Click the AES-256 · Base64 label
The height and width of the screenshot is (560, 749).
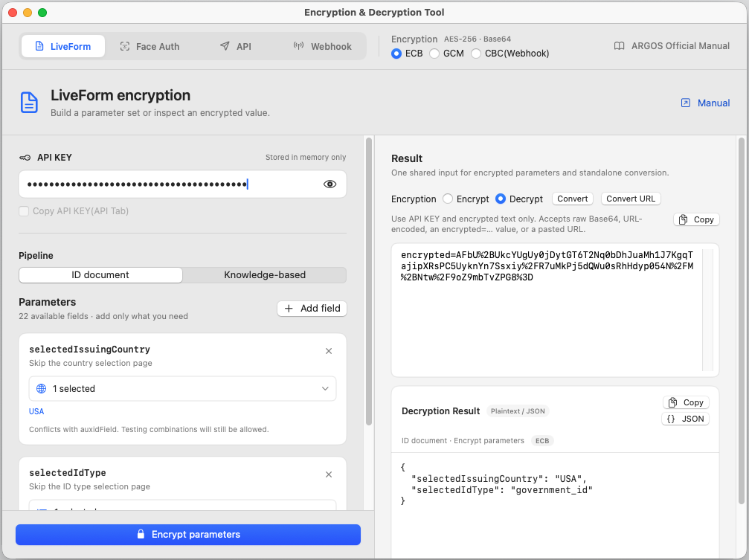point(478,39)
